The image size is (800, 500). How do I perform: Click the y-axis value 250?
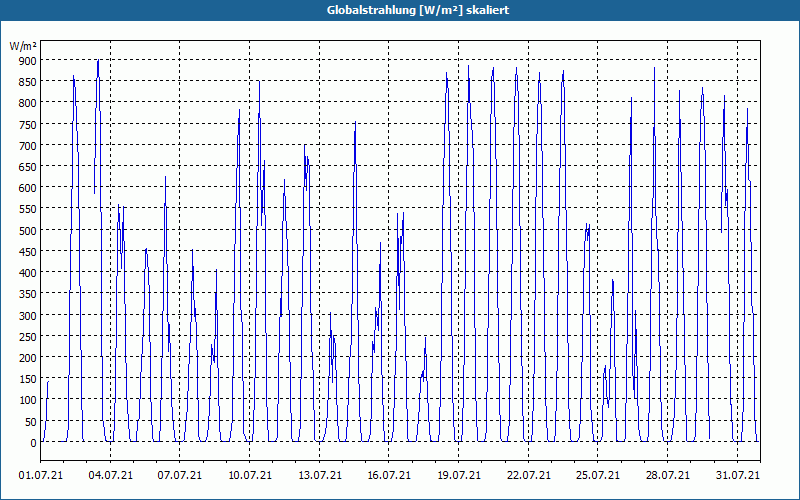(x=28, y=336)
